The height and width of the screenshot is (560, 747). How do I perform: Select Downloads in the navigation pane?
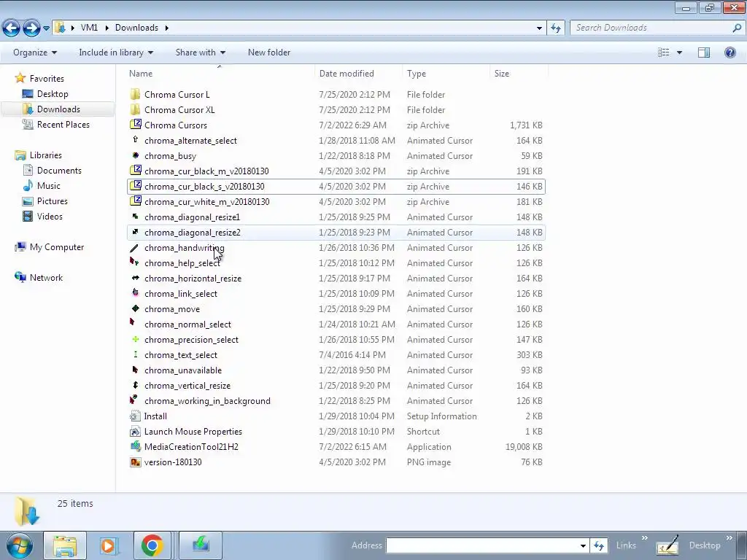[x=58, y=109]
